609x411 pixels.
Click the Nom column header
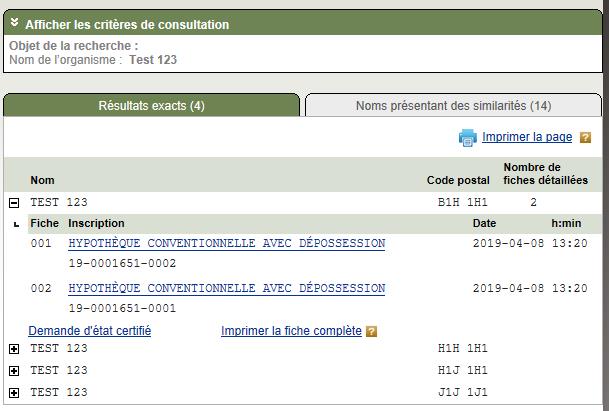(x=42, y=181)
